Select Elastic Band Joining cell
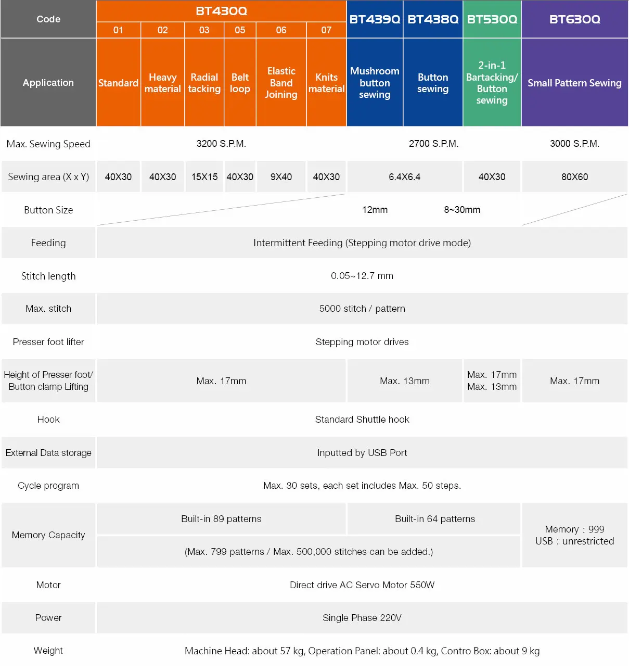 point(281,83)
